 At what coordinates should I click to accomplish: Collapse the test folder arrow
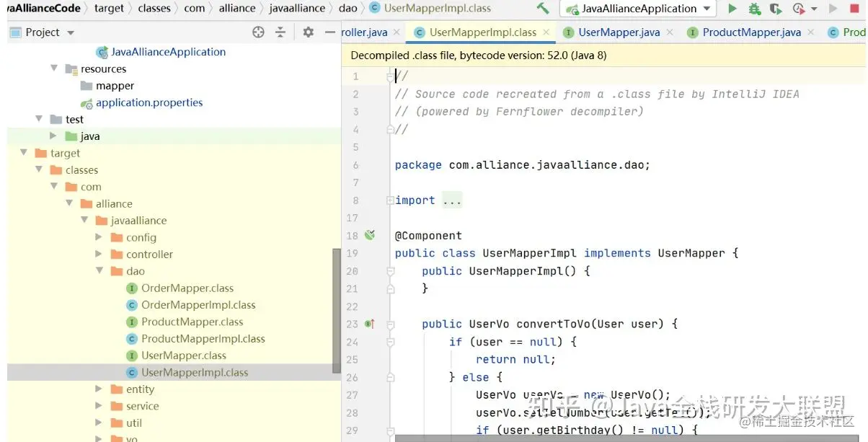coord(39,119)
